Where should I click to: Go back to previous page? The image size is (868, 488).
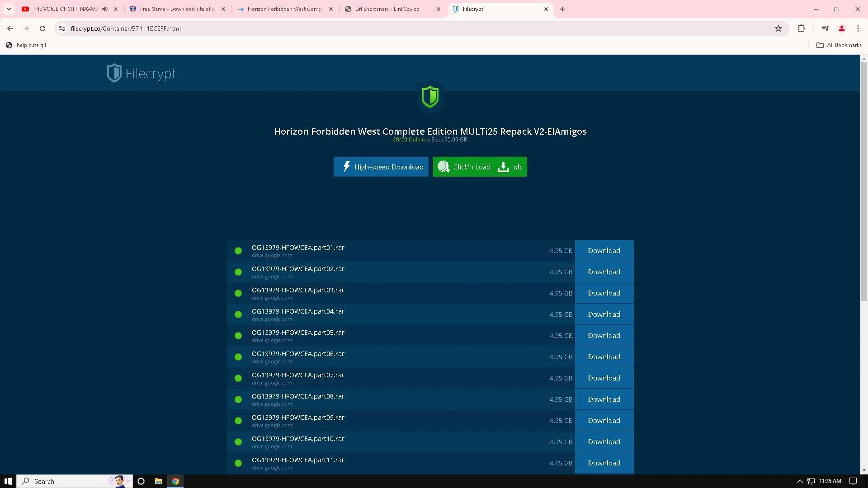click(x=10, y=28)
